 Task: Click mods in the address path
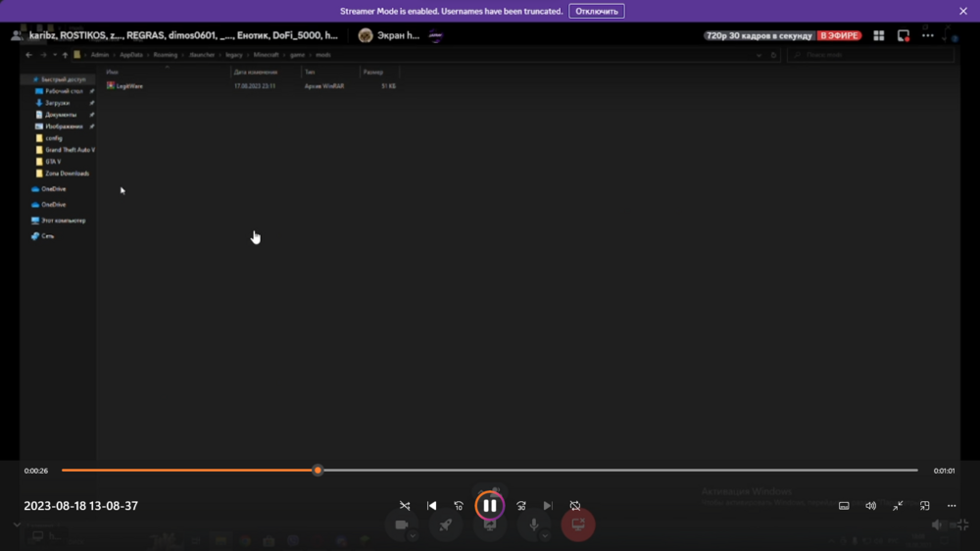tap(323, 55)
